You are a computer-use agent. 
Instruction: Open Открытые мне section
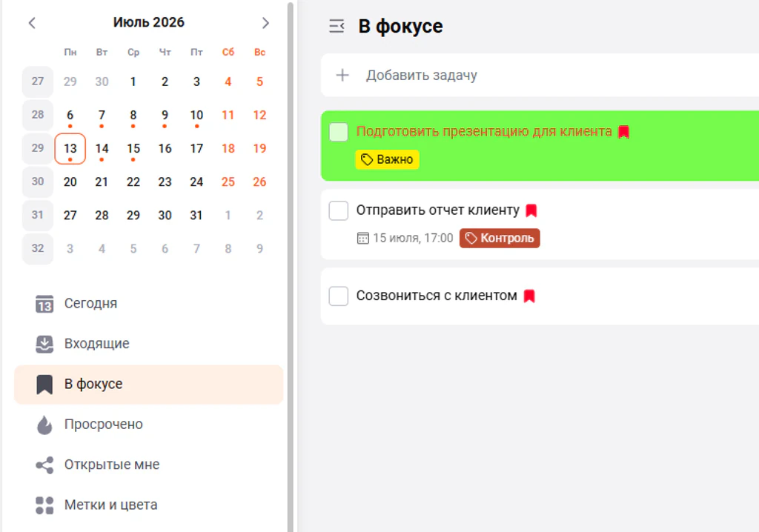click(148, 465)
